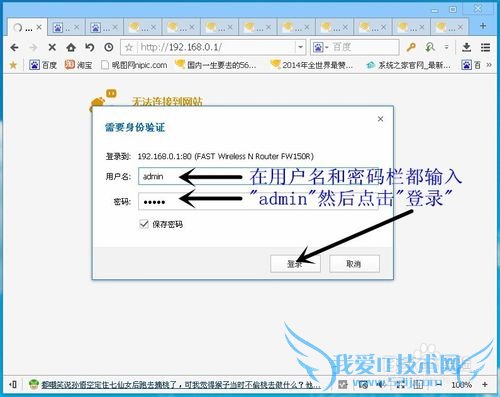Open the 2014年全世界最赞 bookmark
Viewport: 500px width, 397px height.
[311, 65]
